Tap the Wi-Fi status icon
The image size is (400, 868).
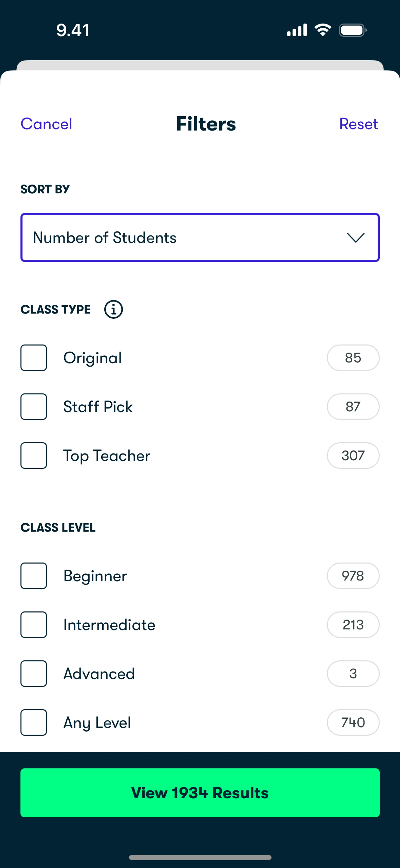point(323,30)
